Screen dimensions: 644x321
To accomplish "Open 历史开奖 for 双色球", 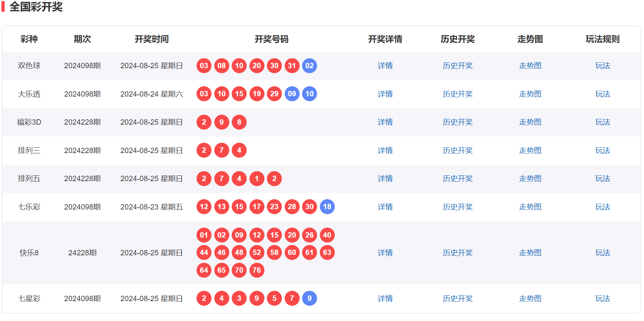I will [x=457, y=66].
